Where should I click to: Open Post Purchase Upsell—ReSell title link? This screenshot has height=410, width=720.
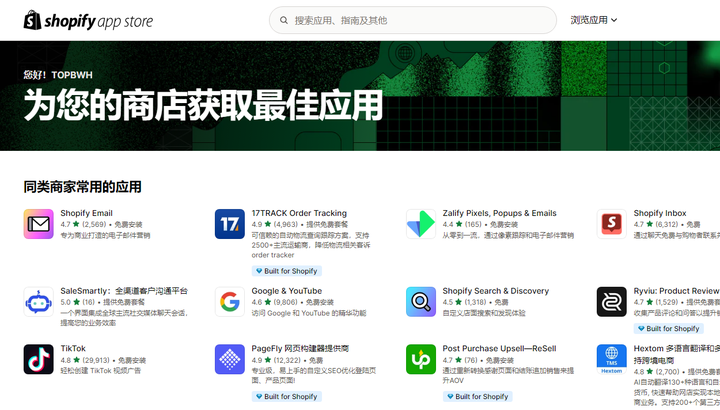pyautogui.click(x=499, y=348)
